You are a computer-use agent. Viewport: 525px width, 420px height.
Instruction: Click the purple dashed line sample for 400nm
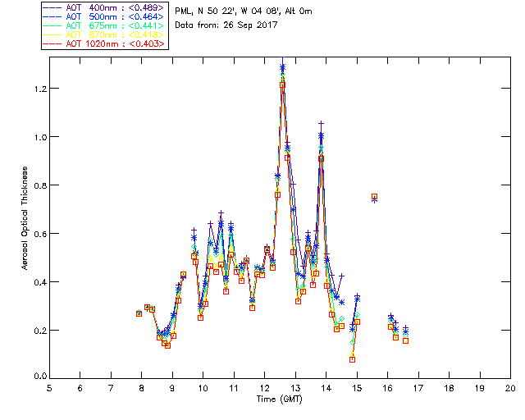[52, 7]
